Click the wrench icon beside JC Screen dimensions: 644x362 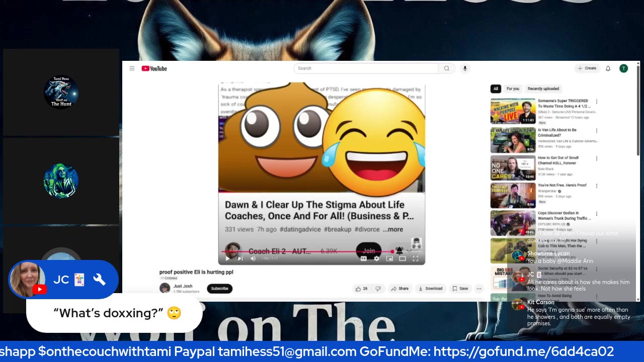(100, 280)
